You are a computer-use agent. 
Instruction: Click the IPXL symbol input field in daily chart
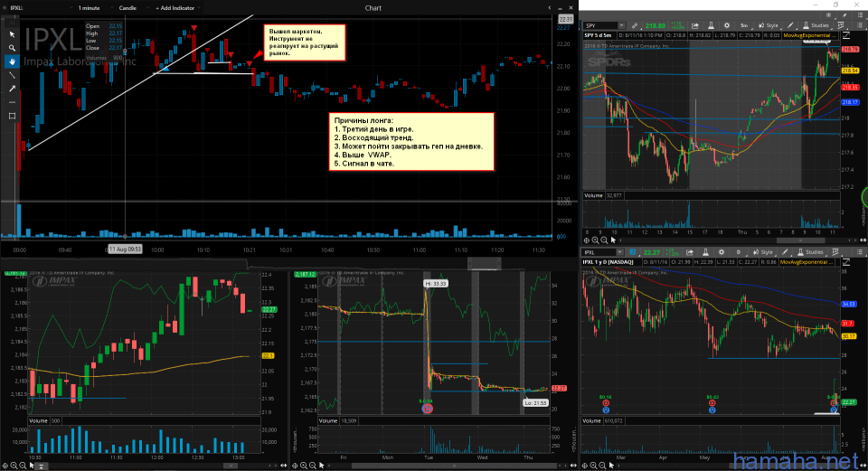[599, 252]
